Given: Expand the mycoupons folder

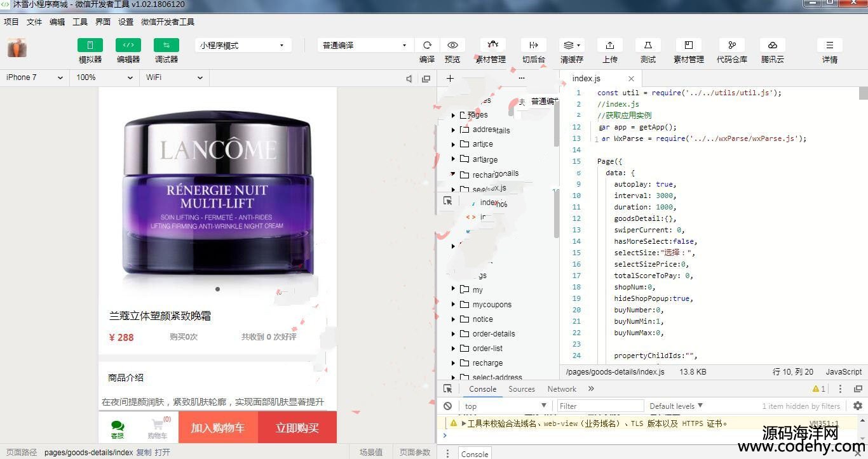Looking at the screenshot, I should coord(453,304).
